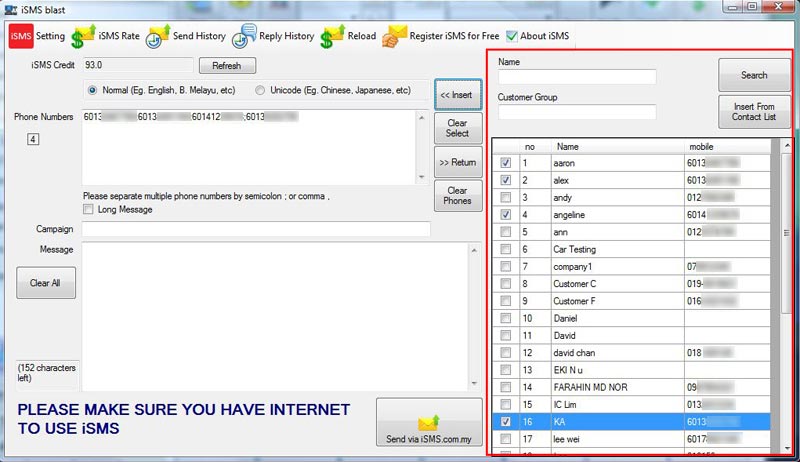The image size is (800, 462).
Task: Check the FARAHIN MD NOR checkbox
Action: (x=506, y=387)
